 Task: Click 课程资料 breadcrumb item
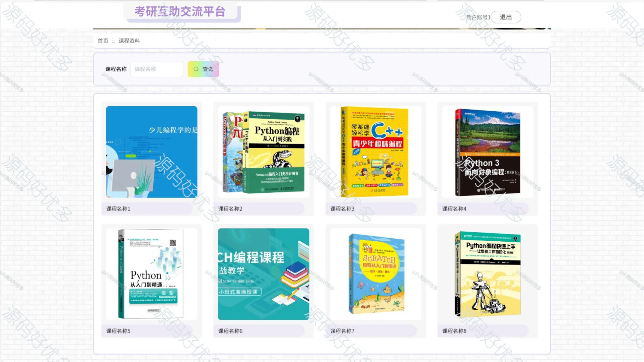(x=129, y=41)
